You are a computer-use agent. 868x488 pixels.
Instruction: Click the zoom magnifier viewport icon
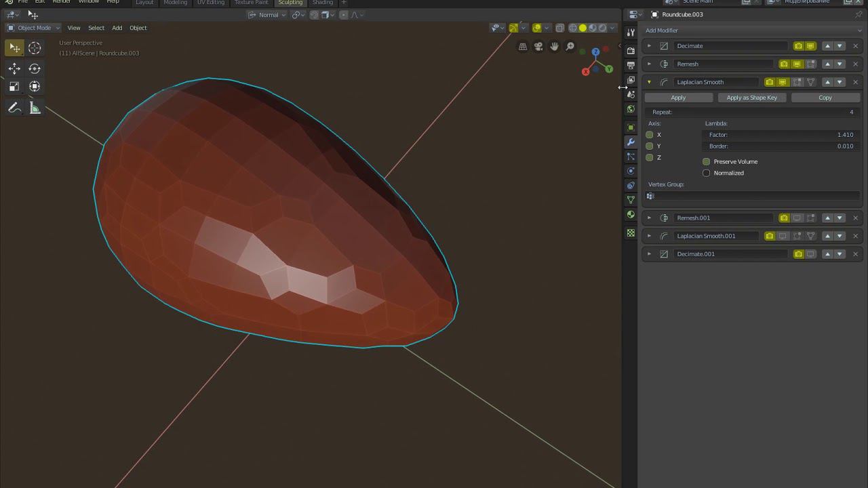[570, 46]
